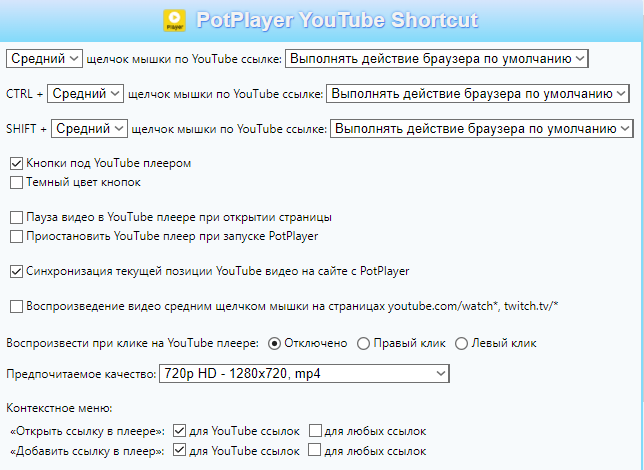The width and height of the screenshot is (644, 470).
Task: Click the 'CTRL +' label text
Action: click(24, 94)
